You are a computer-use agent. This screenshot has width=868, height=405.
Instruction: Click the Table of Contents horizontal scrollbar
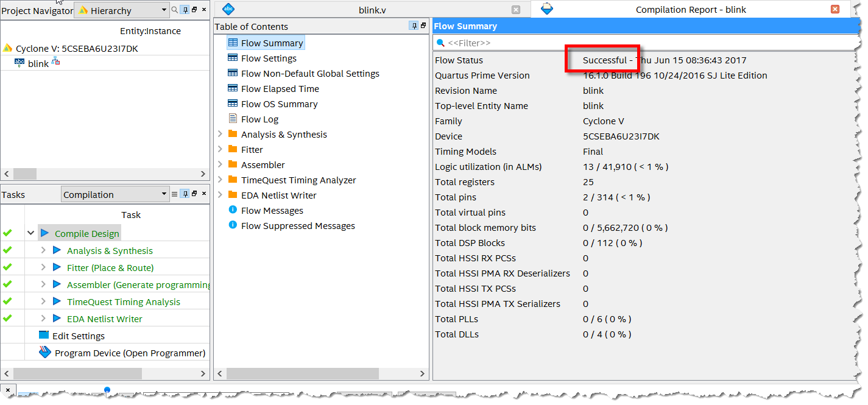click(x=321, y=373)
